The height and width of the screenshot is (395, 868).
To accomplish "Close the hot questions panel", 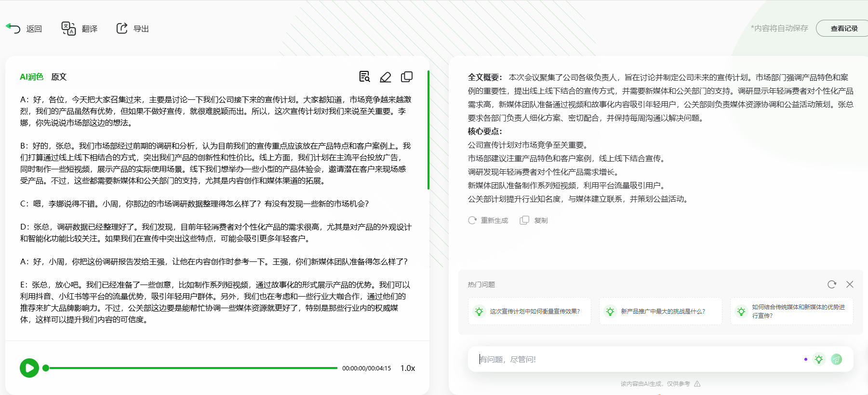I will pos(850,285).
